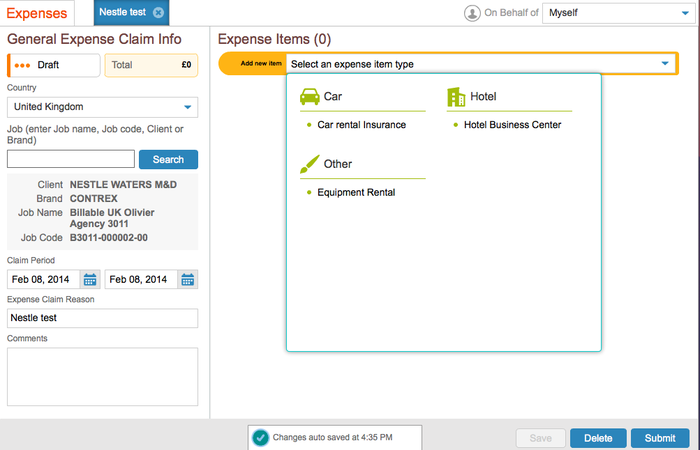Click the Other category heading text
700x450 pixels.
[338, 164]
